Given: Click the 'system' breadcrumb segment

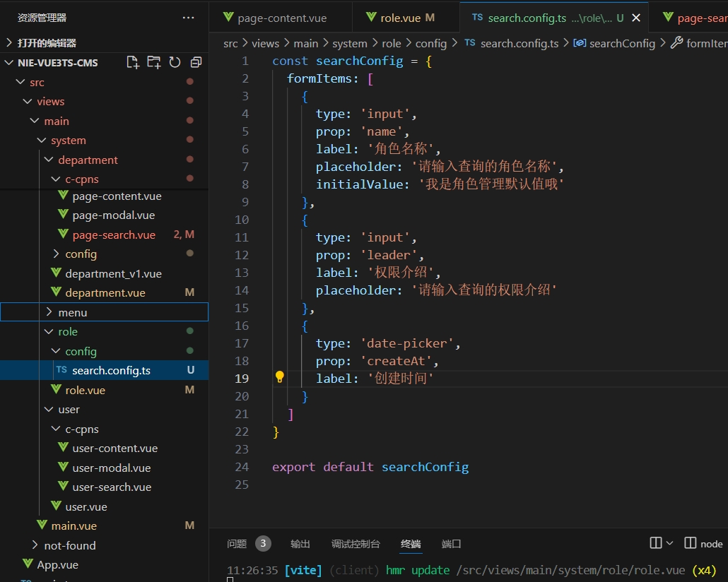Looking at the screenshot, I should (x=350, y=44).
